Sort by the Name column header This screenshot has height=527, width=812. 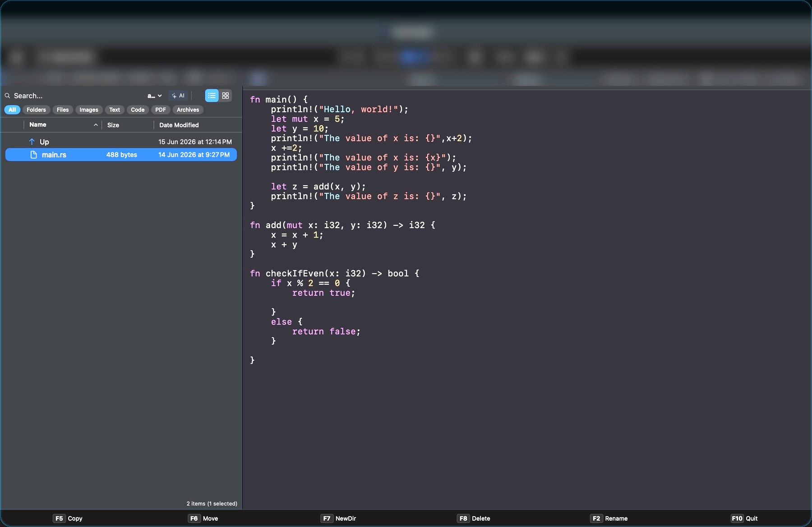38,125
